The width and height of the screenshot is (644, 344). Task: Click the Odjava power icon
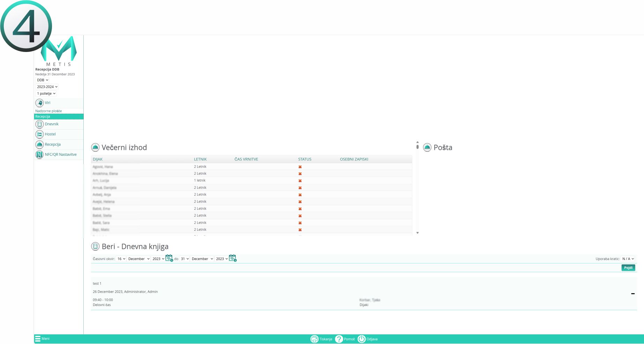361,339
